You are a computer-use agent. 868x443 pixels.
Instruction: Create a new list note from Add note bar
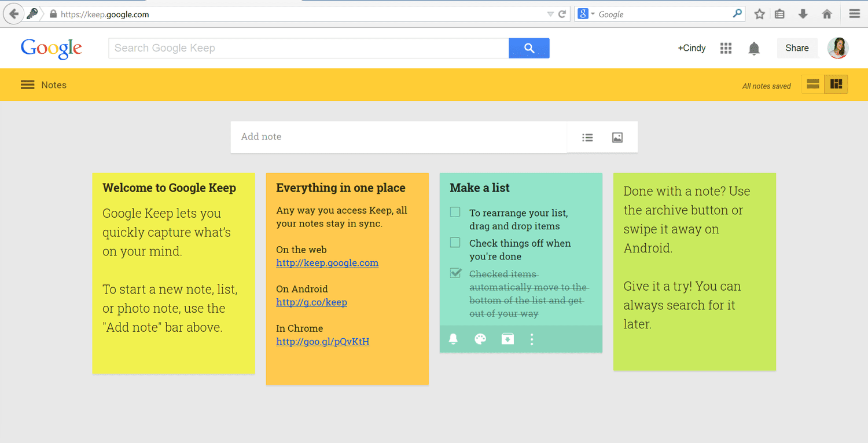pos(587,137)
